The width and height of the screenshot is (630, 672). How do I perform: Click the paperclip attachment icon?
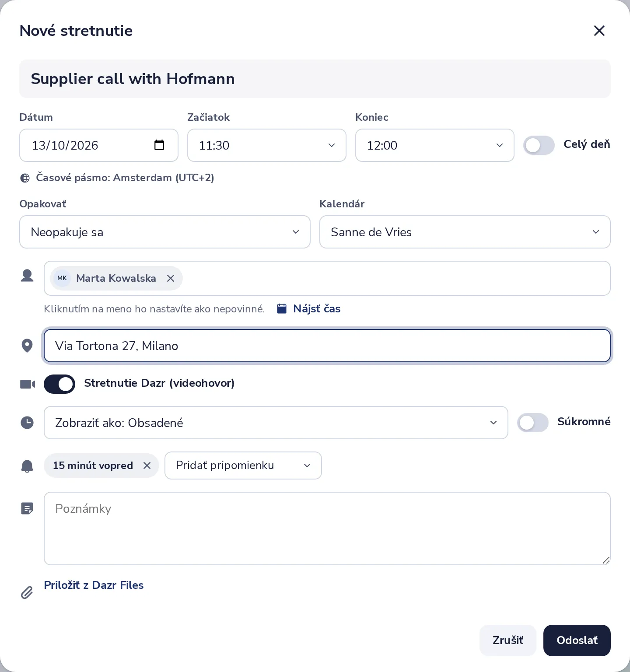tap(27, 592)
